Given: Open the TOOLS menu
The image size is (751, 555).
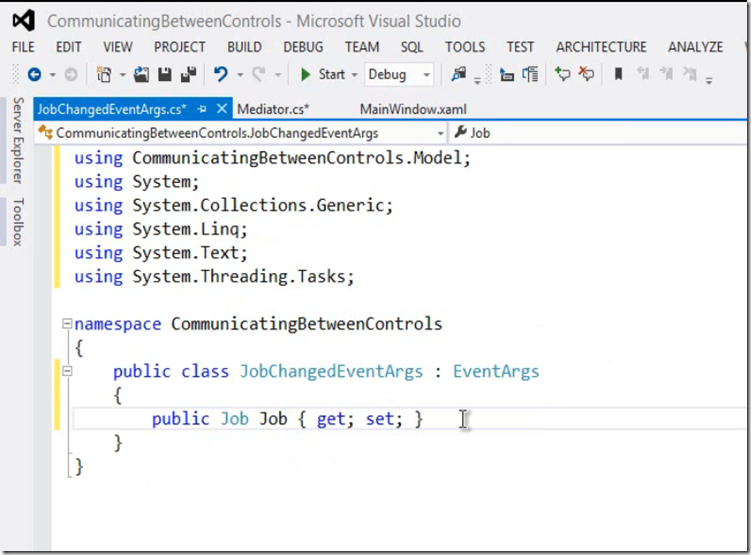Looking at the screenshot, I should pos(465,47).
